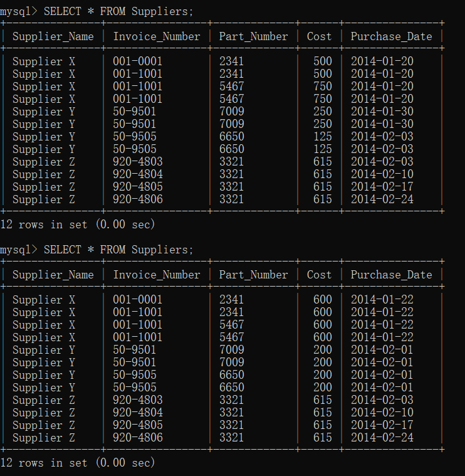Click date 2014-02-17 in the table with 500 costs
Image resolution: width=465 pixels, height=476 pixels.
click(x=382, y=187)
